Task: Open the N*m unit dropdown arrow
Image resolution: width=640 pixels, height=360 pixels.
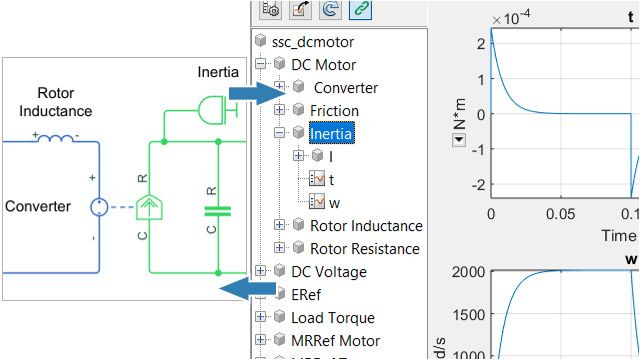Action: coord(459,140)
